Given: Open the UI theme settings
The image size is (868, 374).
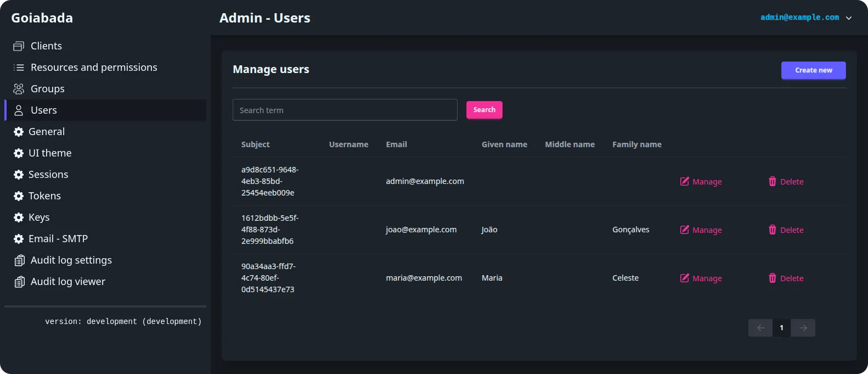Looking at the screenshot, I should 105,153.
